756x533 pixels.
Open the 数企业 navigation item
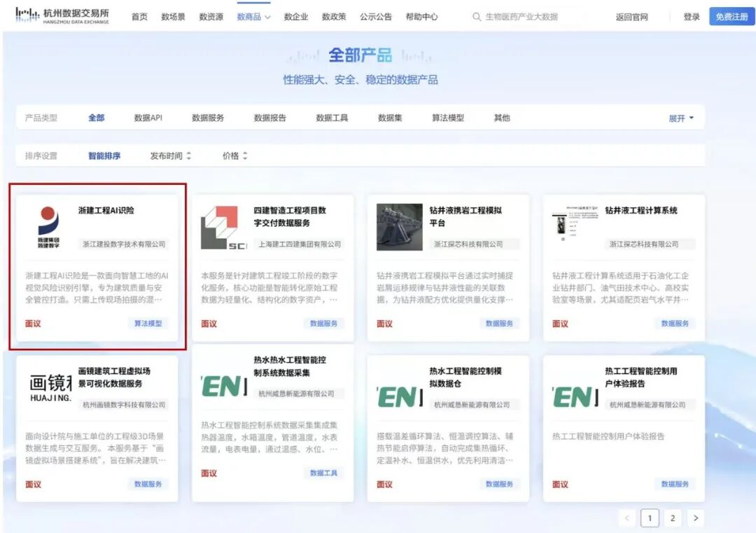point(296,17)
